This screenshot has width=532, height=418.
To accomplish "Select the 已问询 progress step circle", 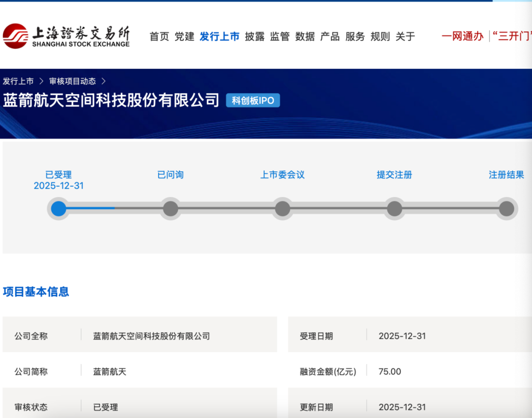I will click(x=170, y=208).
